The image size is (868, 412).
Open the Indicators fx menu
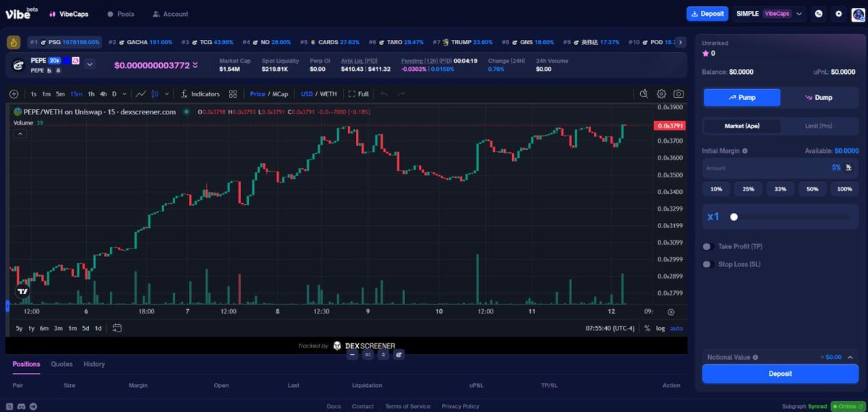pos(200,94)
